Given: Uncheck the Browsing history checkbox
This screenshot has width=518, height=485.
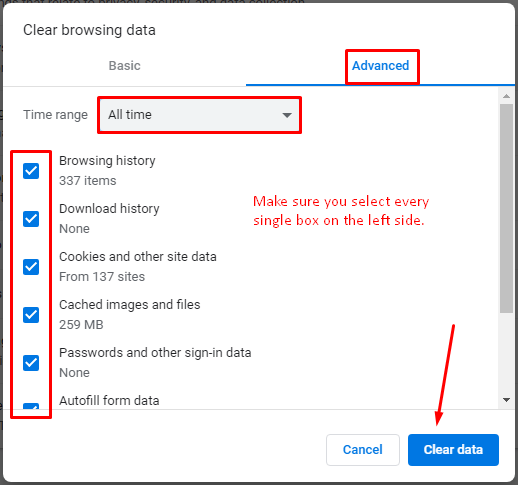Looking at the screenshot, I should [31, 171].
